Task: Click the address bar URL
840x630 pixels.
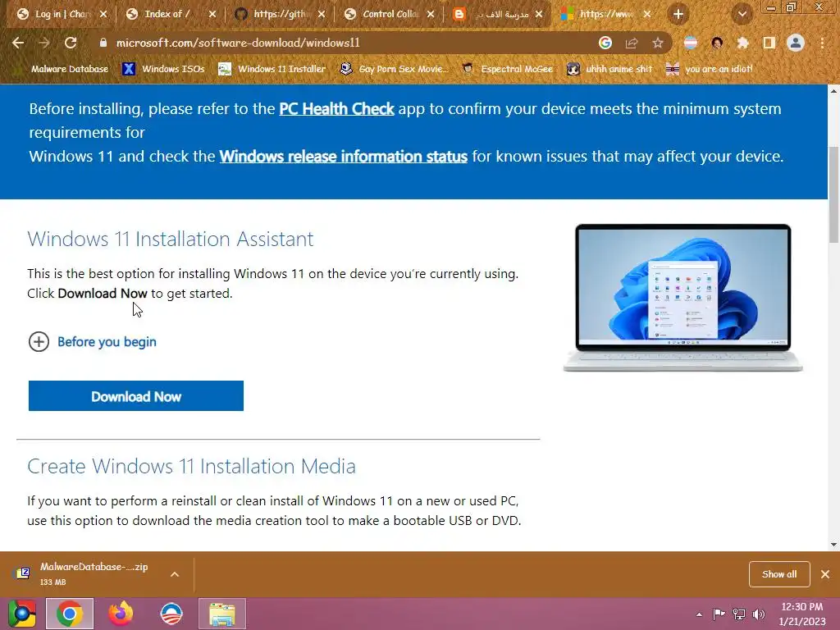Action: coord(238,43)
